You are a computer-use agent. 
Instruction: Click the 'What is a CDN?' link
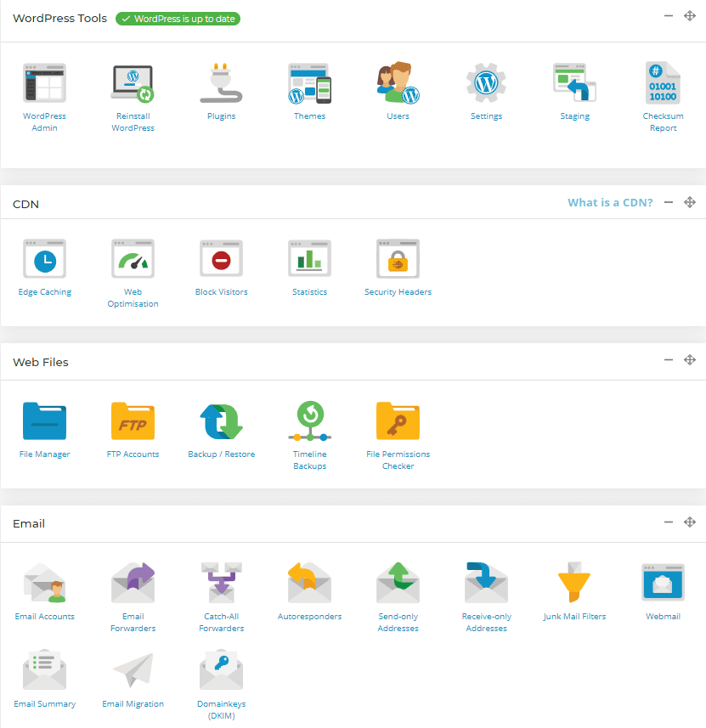click(610, 203)
